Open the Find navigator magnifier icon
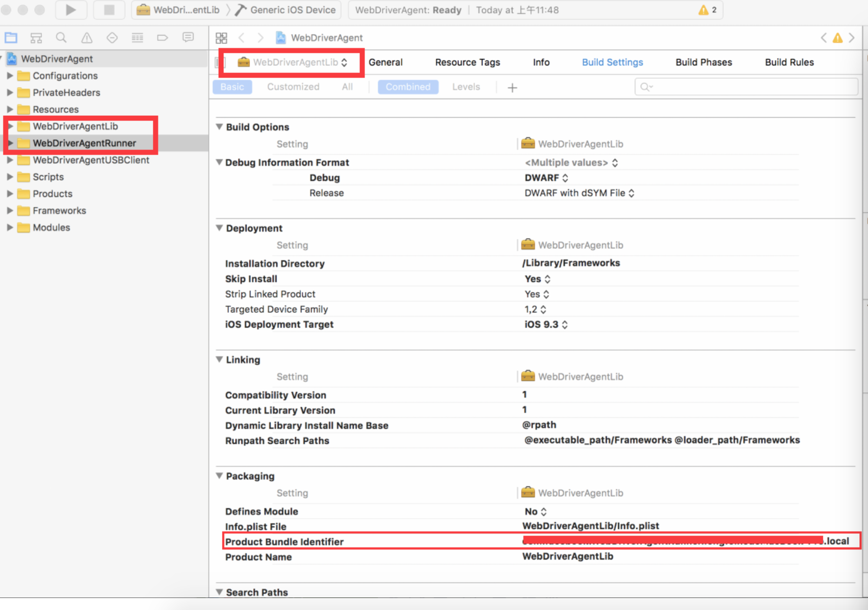Image resolution: width=868 pixels, height=610 pixels. click(x=61, y=37)
